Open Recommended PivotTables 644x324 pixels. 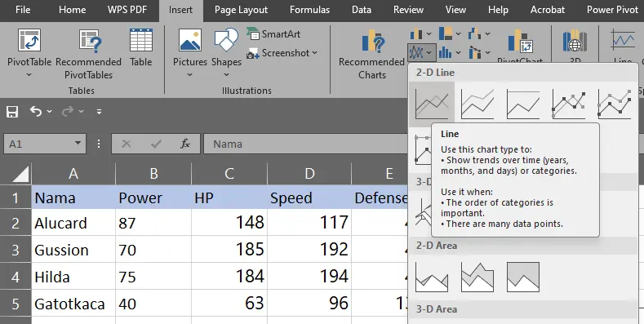coord(88,53)
